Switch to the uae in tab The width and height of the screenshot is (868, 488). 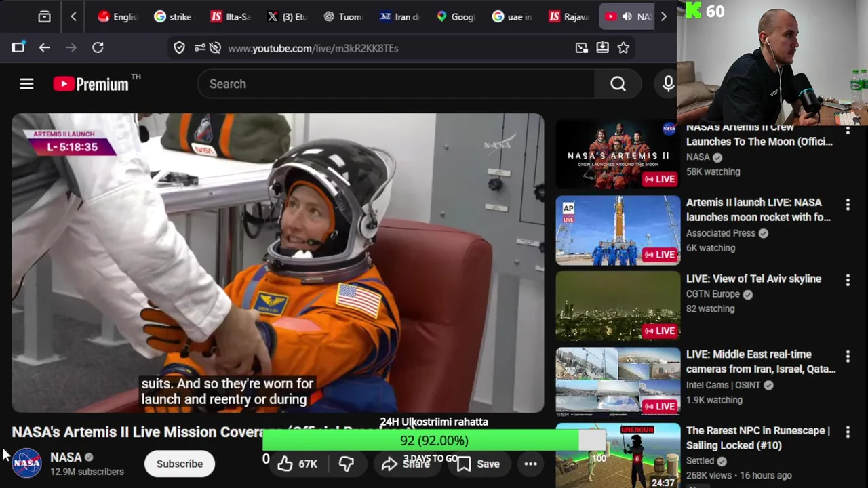[512, 16]
